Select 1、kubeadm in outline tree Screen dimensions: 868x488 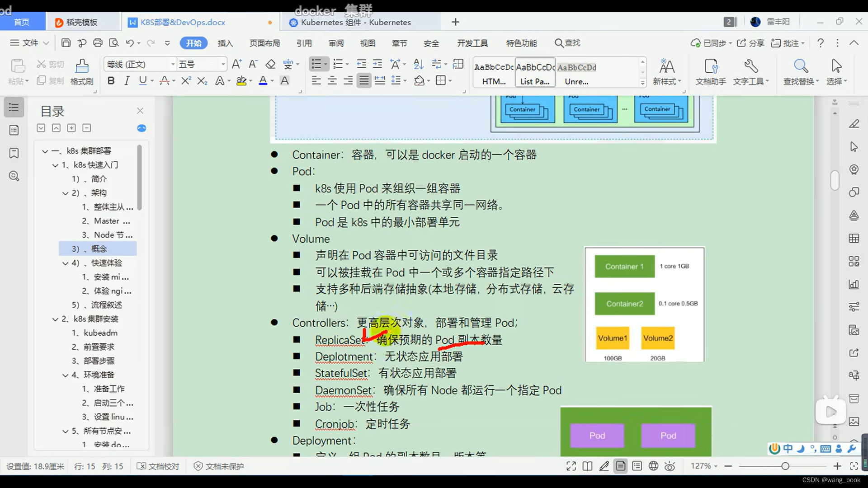click(94, 333)
